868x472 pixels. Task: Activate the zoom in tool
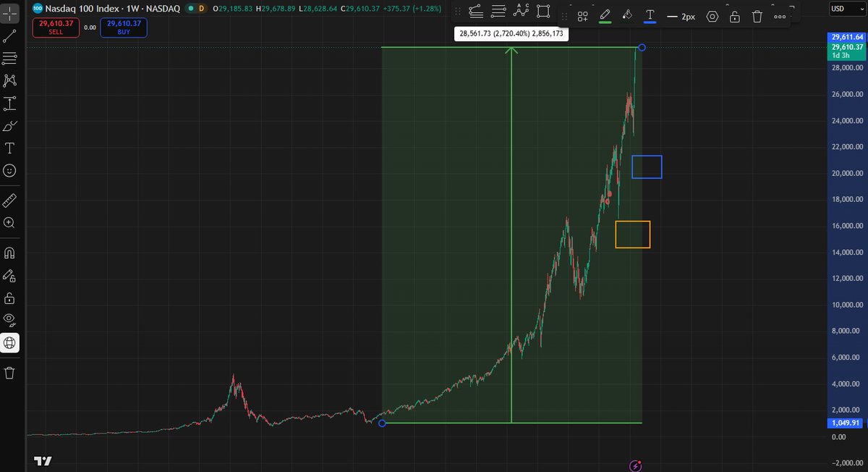pos(10,223)
